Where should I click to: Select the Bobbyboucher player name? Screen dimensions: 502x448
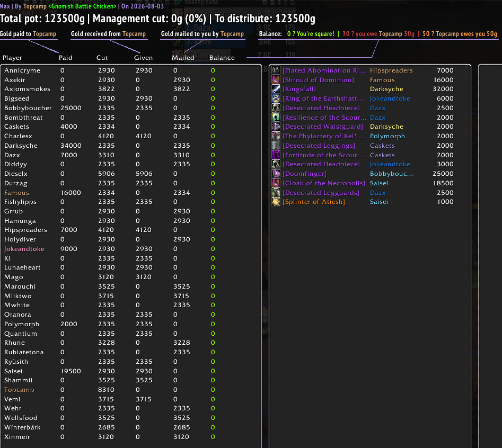click(28, 108)
